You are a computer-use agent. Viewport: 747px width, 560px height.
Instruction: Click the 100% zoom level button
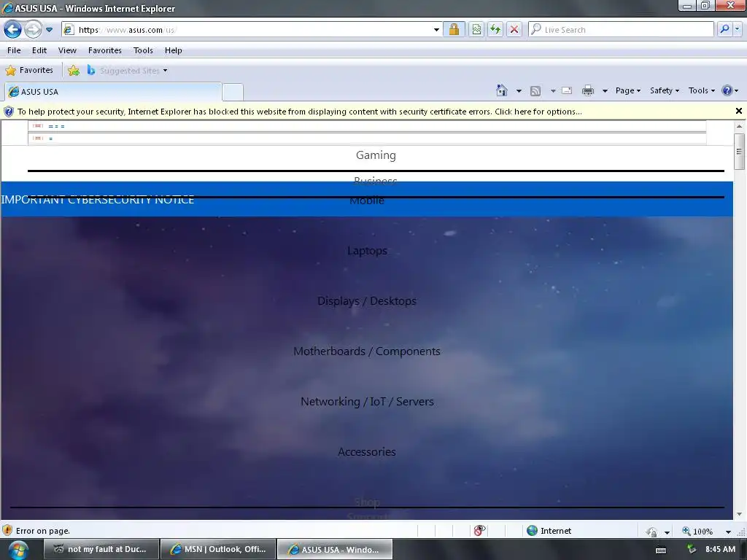coord(698,531)
